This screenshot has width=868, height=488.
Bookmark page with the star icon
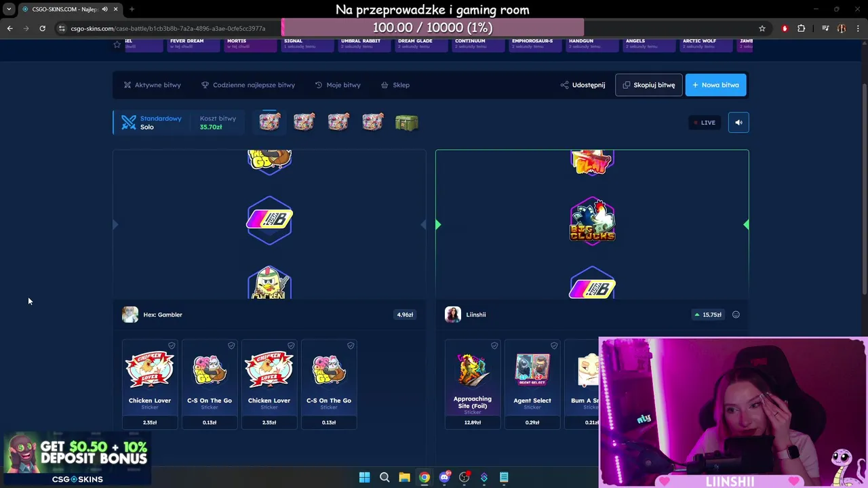click(x=762, y=28)
